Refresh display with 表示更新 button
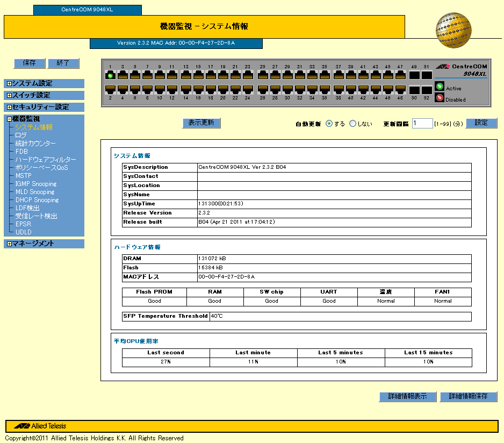Viewport: 504px width, 443px height. click(x=201, y=123)
